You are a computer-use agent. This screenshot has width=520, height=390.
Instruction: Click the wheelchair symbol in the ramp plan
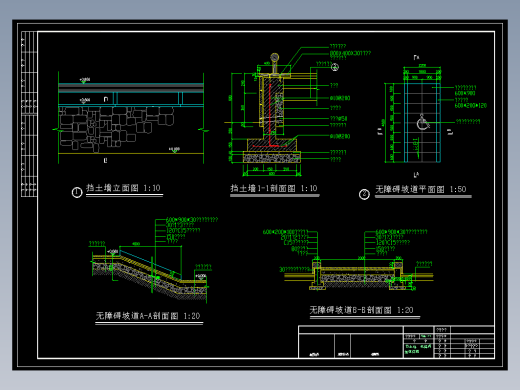click(423, 122)
